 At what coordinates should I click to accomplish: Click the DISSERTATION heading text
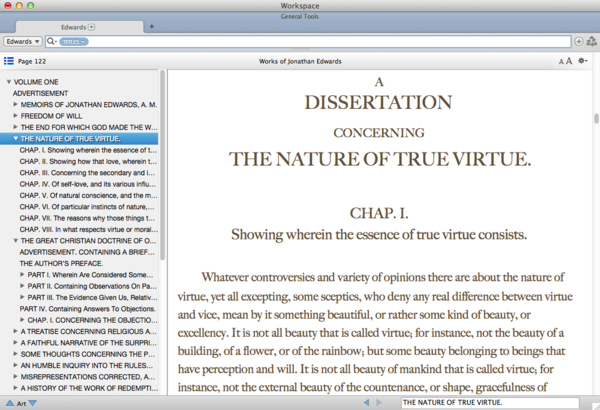click(378, 103)
